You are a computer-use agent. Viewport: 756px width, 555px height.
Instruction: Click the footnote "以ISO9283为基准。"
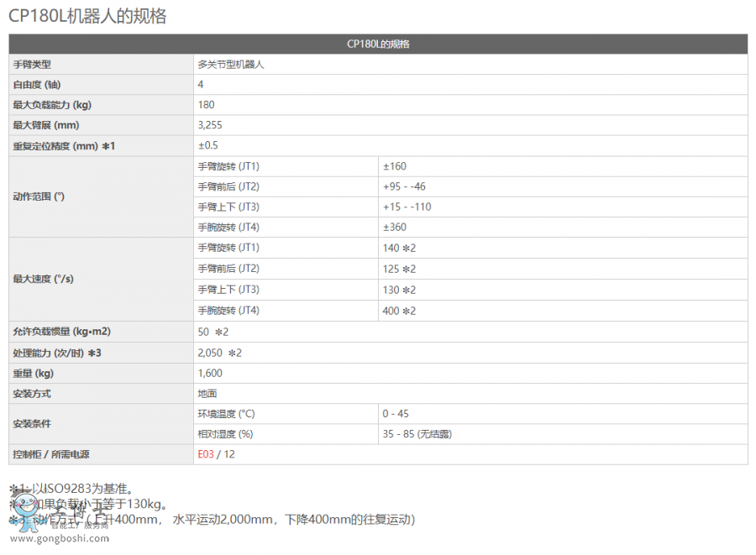[82, 489]
